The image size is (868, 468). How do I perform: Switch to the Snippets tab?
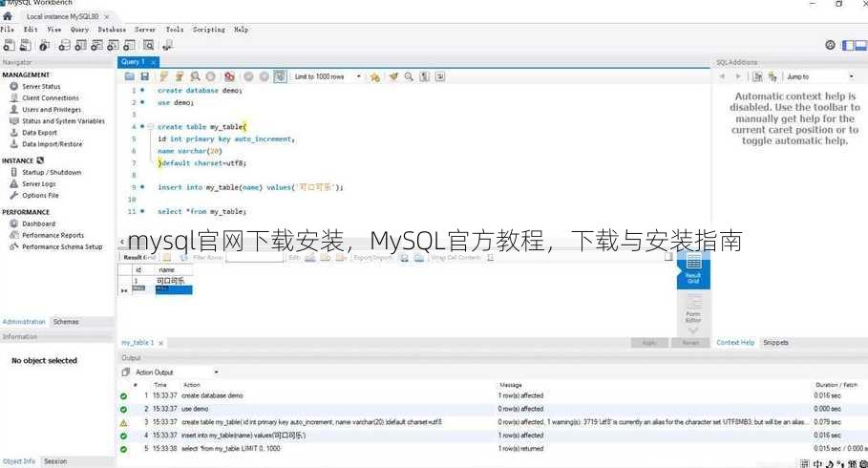[x=775, y=342]
